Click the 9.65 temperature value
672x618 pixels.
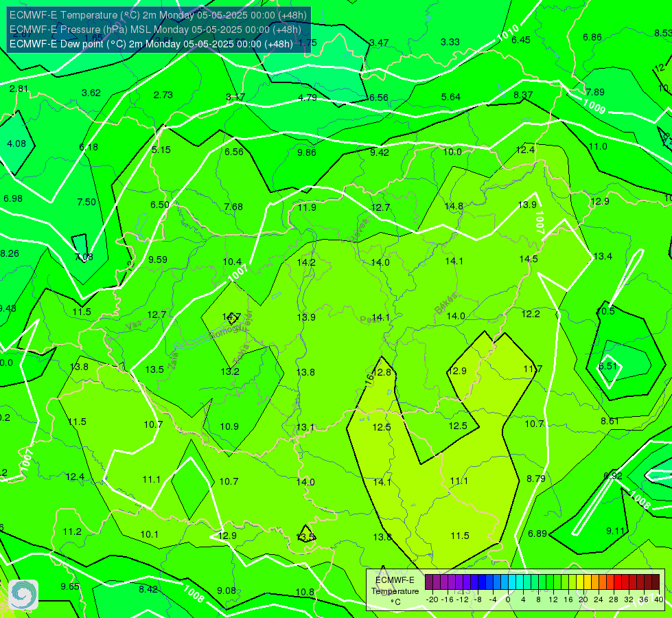click(69, 586)
